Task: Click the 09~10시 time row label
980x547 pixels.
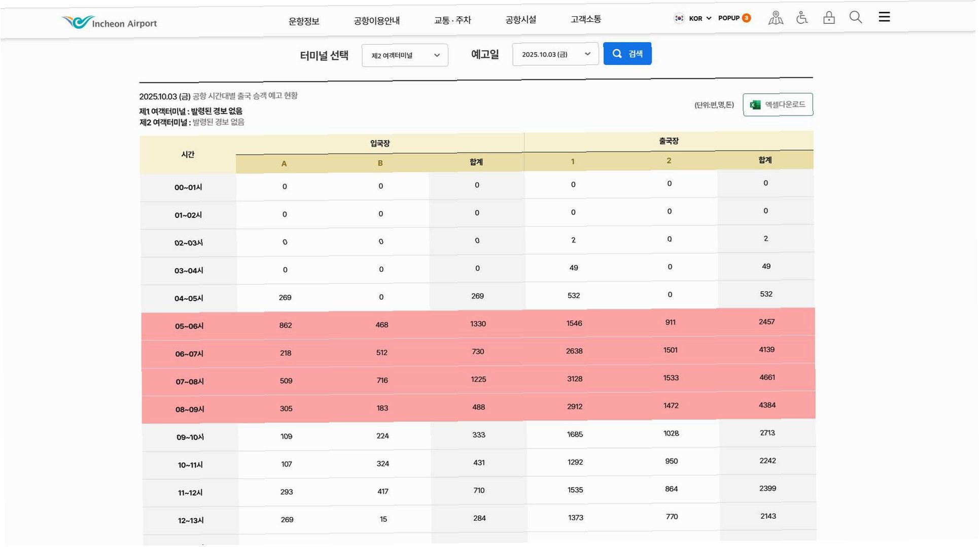Action: click(190, 437)
